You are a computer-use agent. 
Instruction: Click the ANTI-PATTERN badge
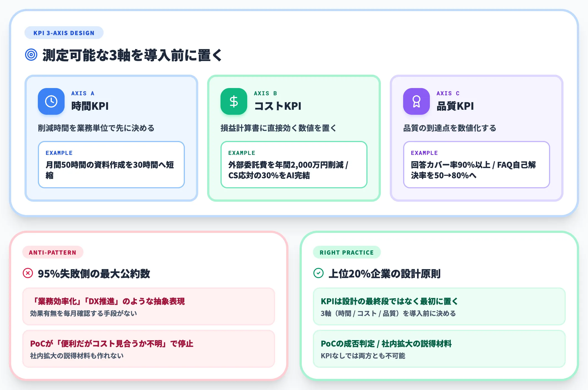[53, 252]
